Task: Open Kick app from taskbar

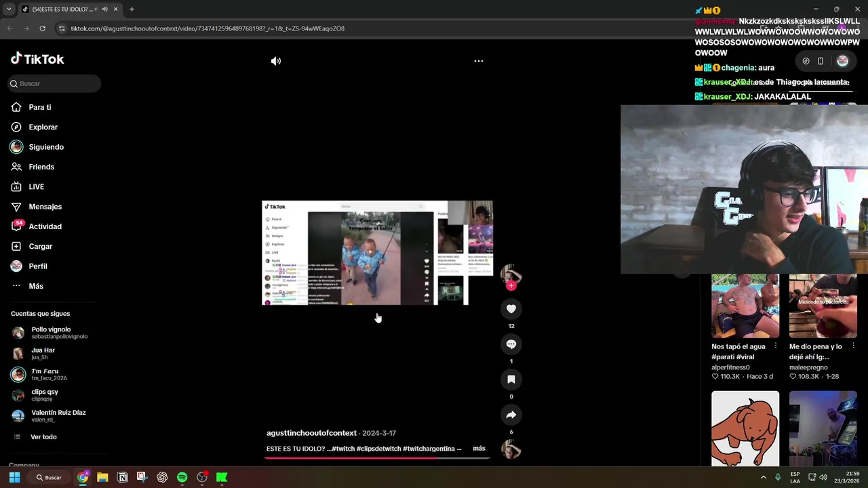Action: (222, 477)
